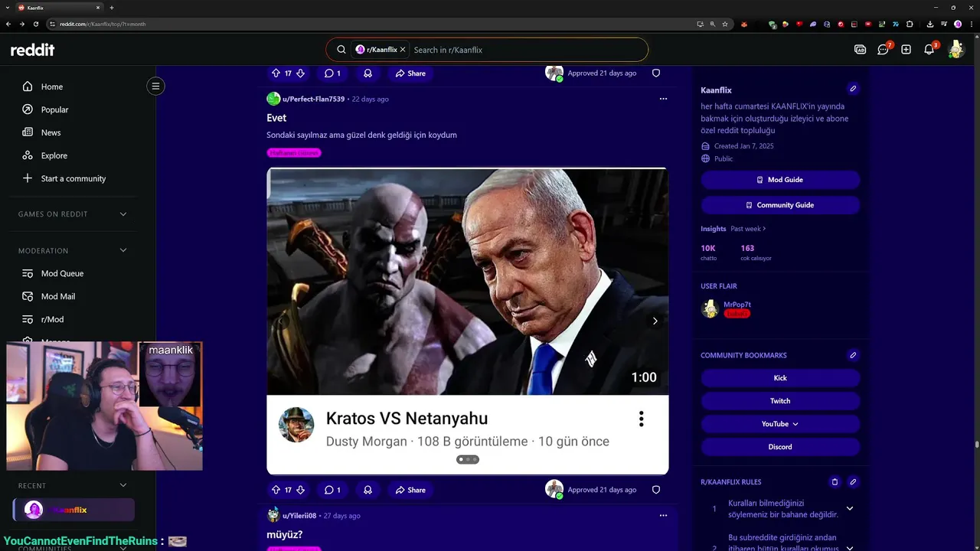Open the chat icon in header
980x551 pixels.
[x=883, y=50]
